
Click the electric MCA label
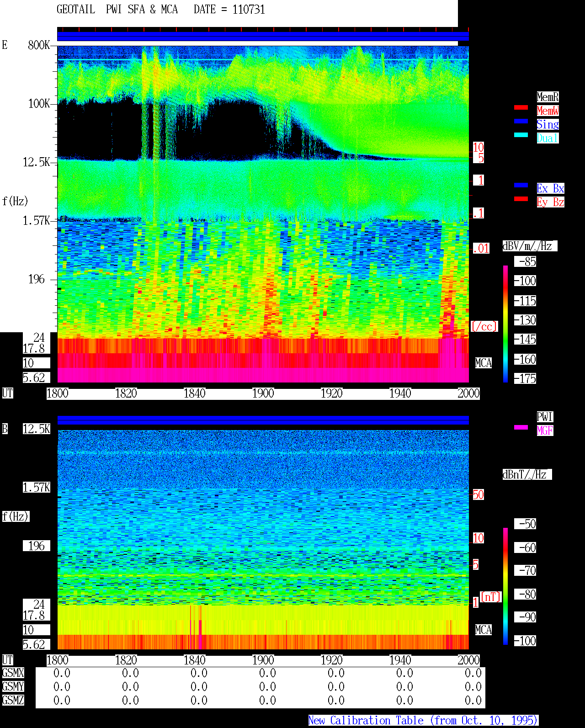[484, 363]
